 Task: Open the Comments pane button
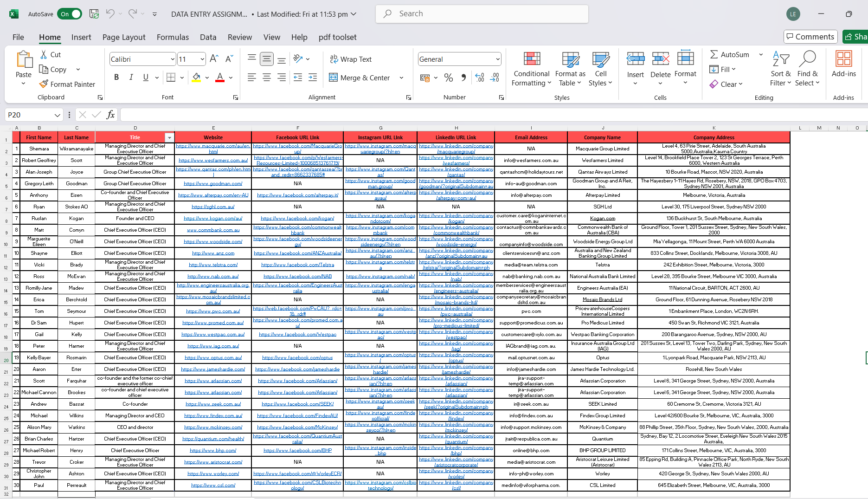click(x=810, y=37)
